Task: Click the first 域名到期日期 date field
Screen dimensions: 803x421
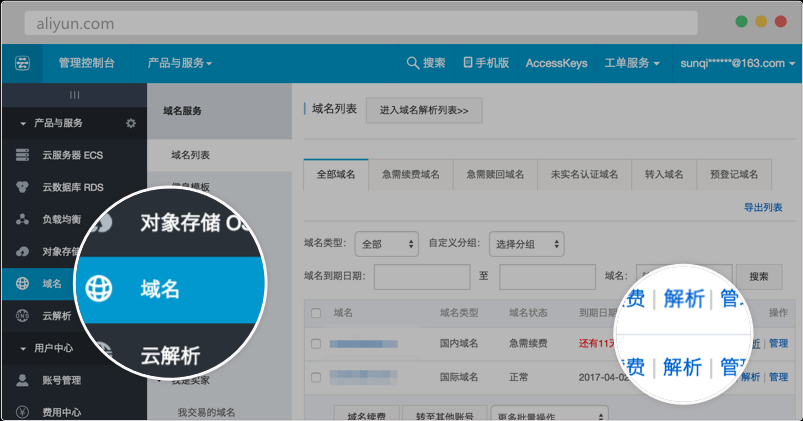Action: (x=421, y=276)
